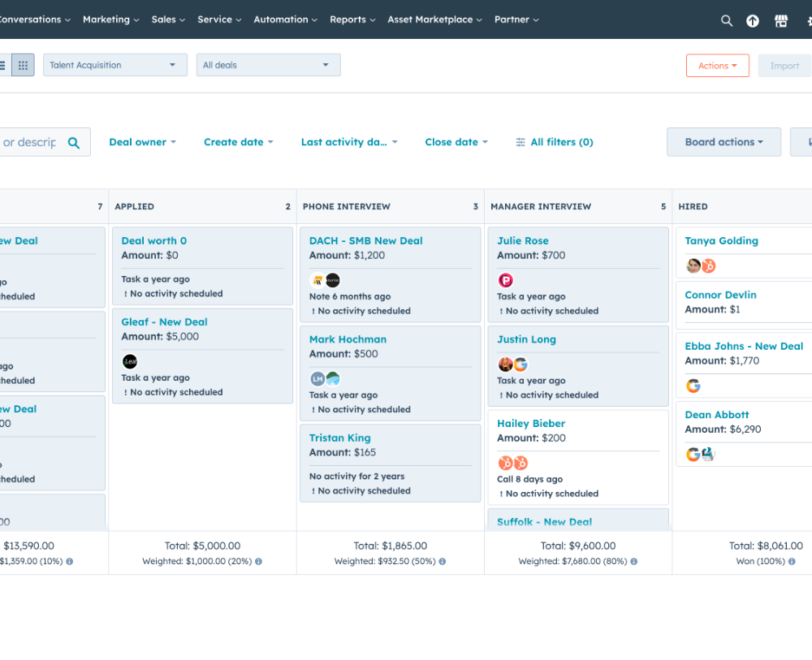Open the DACH - SMB New Deal link
The width and height of the screenshot is (812, 660).
[x=365, y=241]
